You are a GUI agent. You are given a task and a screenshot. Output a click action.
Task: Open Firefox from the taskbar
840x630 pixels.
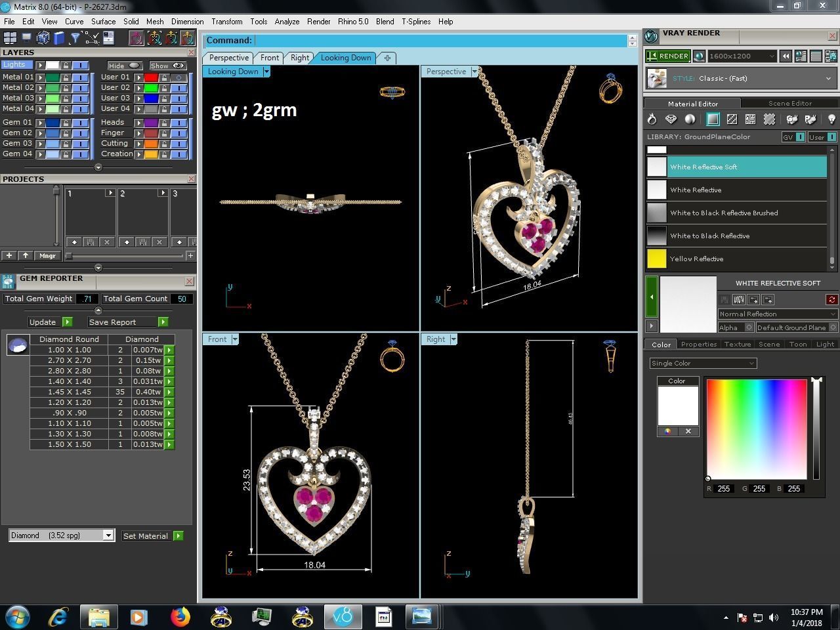pyautogui.click(x=179, y=617)
